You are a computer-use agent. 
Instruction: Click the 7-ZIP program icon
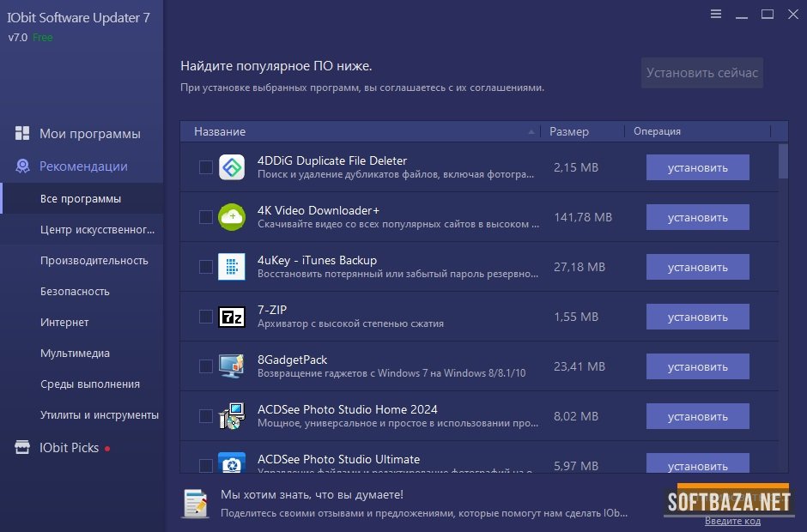tap(232, 317)
